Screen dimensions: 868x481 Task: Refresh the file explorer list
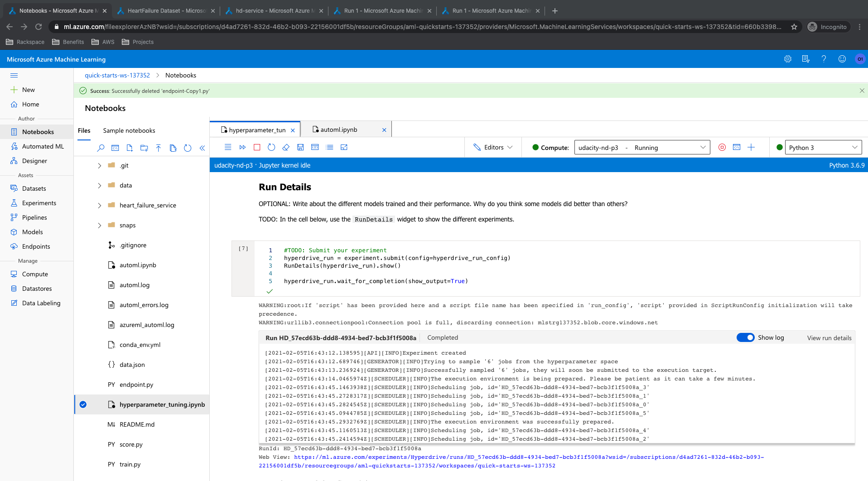(188, 148)
